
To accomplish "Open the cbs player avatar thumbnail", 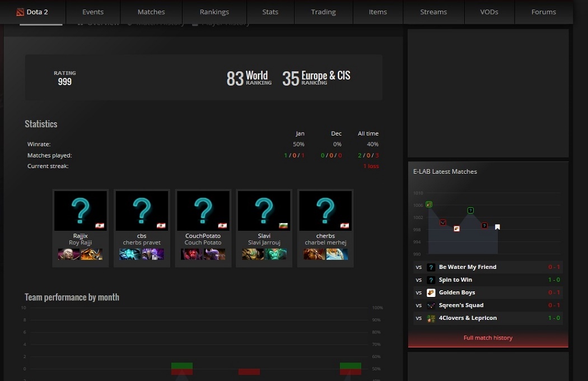I will [142, 211].
